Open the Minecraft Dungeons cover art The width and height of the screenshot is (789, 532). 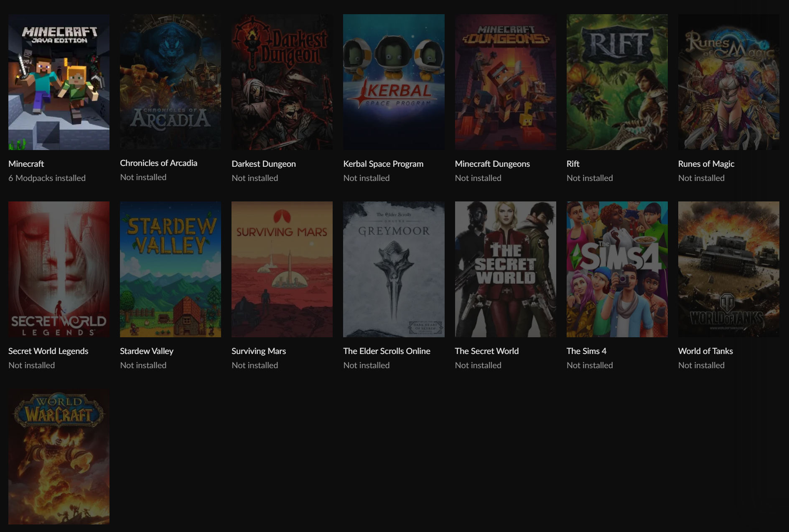click(x=505, y=82)
